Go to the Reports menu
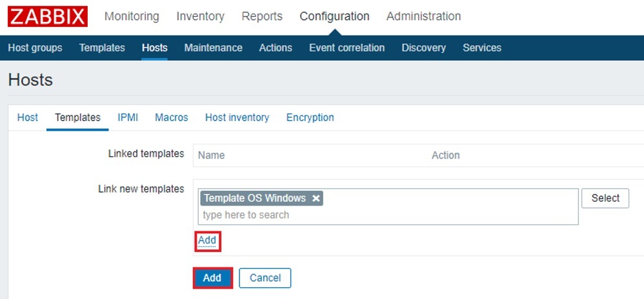 tap(262, 16)
